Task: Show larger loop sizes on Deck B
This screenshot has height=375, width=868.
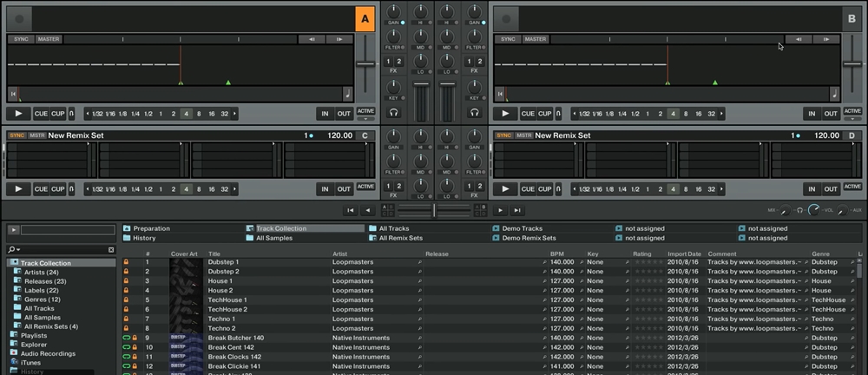Action: [721, 114]
